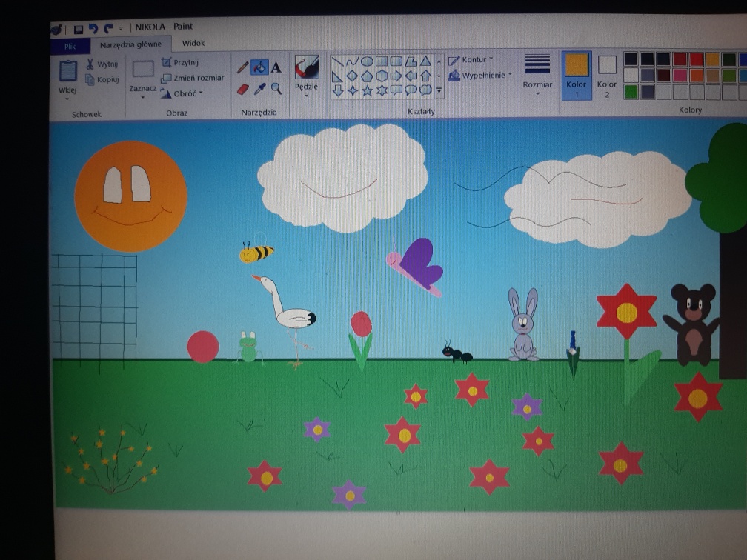The height and width of the screenshot is (560, 747).
Task: Choose the Line shape
Action: click(x=337, y=61)
